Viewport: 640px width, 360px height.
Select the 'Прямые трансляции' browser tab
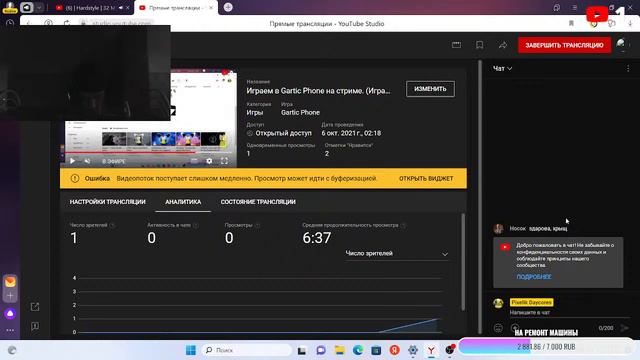point(176,8)
